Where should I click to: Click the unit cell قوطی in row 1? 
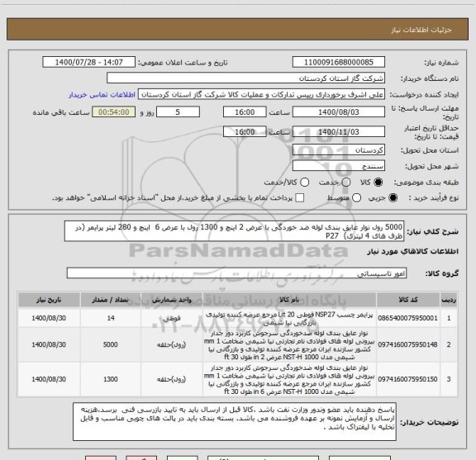[x=172, y=318]
